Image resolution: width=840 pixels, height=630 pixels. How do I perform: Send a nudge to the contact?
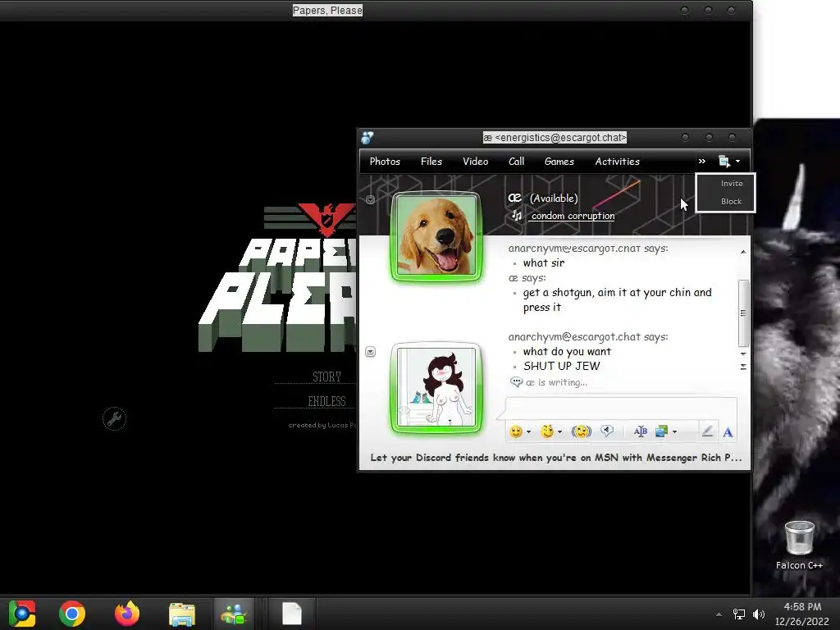pyautogui.click(x=582, y=431)
